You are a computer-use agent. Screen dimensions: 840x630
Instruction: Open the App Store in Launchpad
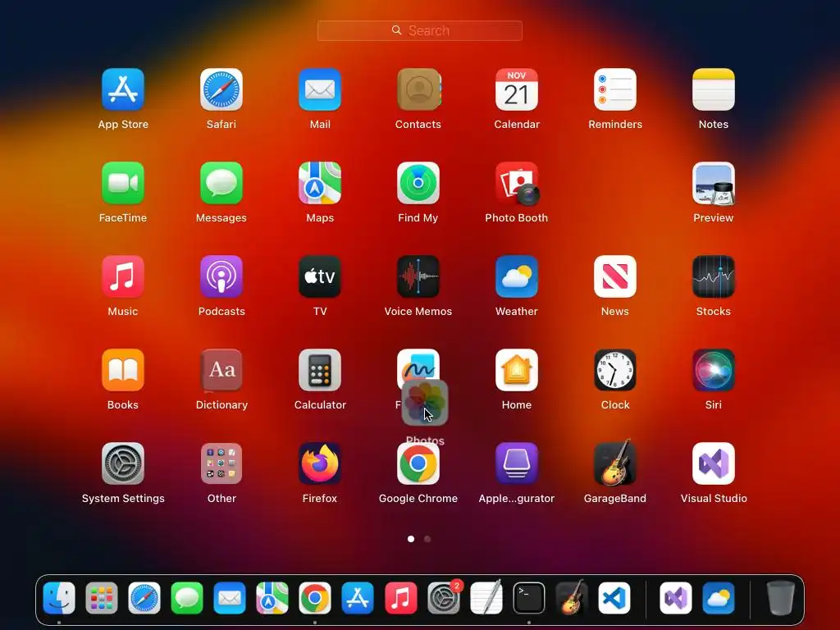(123, 89)
